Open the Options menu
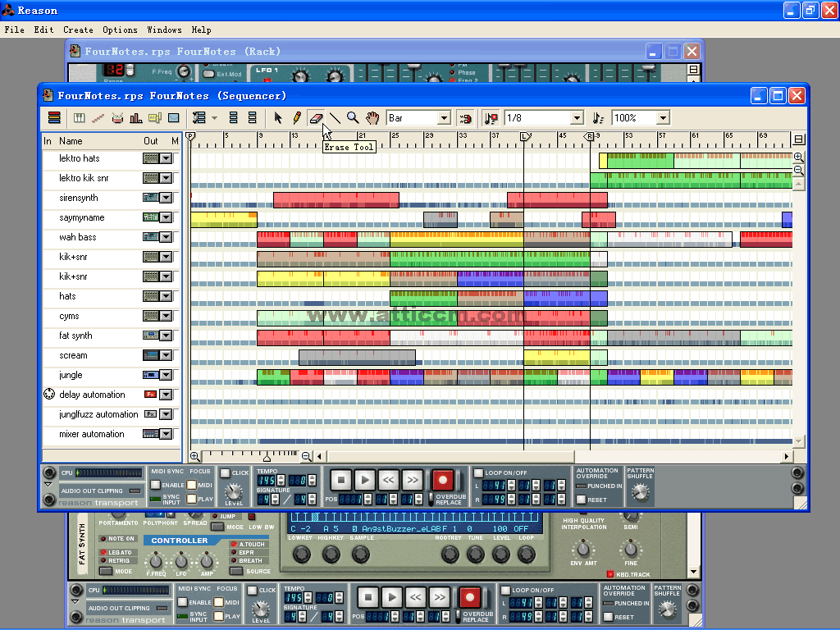Image resolution: width=840 pixels, height=630 pixels. tap(120, 30)
